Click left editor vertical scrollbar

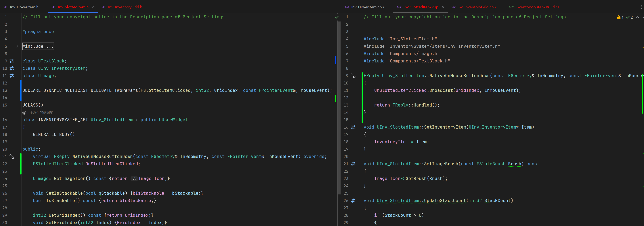tap(339, 107)
